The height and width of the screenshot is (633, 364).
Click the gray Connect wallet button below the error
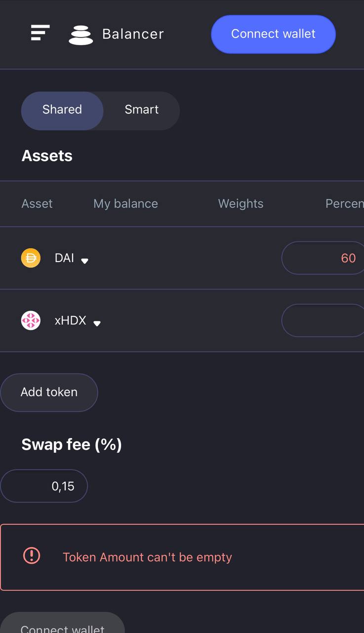click(x=62, y=624)
